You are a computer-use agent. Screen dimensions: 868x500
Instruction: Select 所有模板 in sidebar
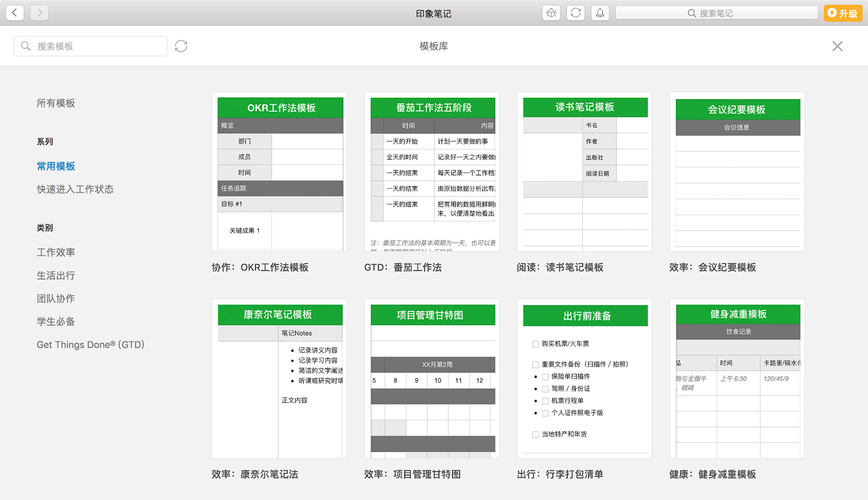(56, 103)
